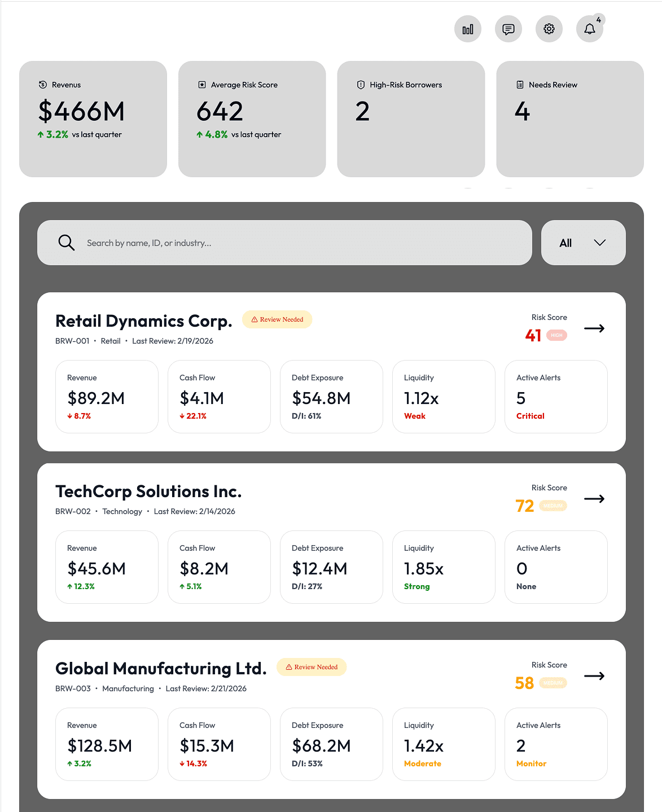Click TechCorp Revenue $45.6M tile
Image resolution: width=662 pixels, height=812 pixels.
(107, 567)
